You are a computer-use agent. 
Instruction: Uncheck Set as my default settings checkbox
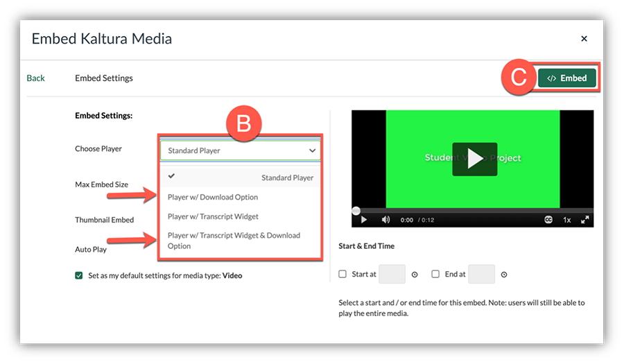pos(79,275)
